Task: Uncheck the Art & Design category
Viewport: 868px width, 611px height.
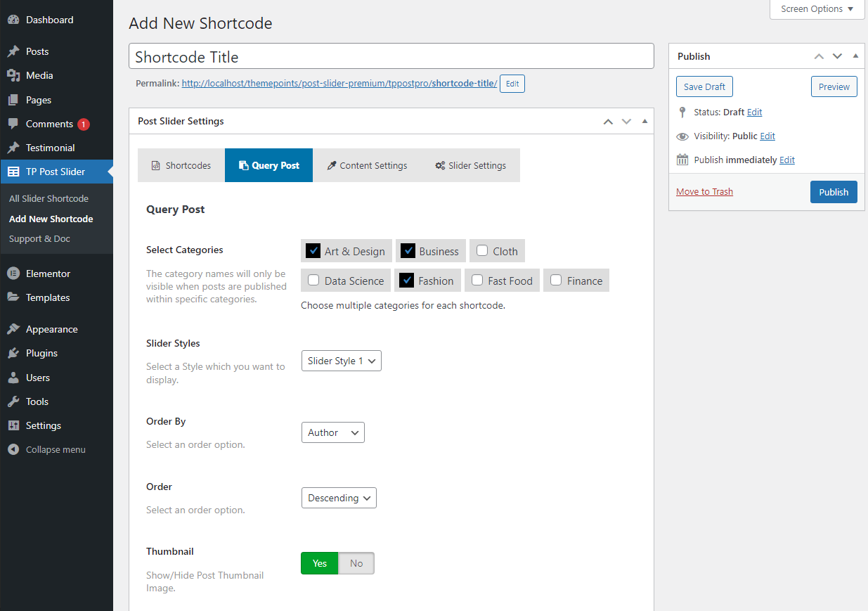Action: (313, 251)
